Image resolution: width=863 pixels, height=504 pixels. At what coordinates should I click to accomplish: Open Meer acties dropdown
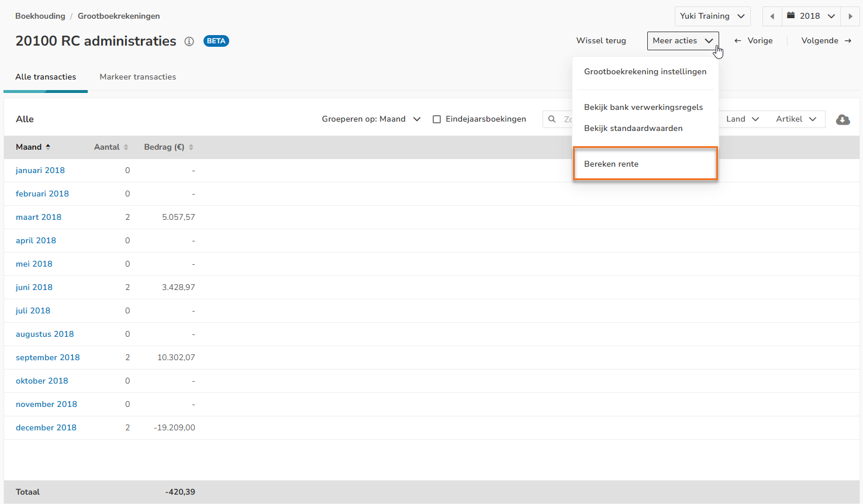(683, 41)
